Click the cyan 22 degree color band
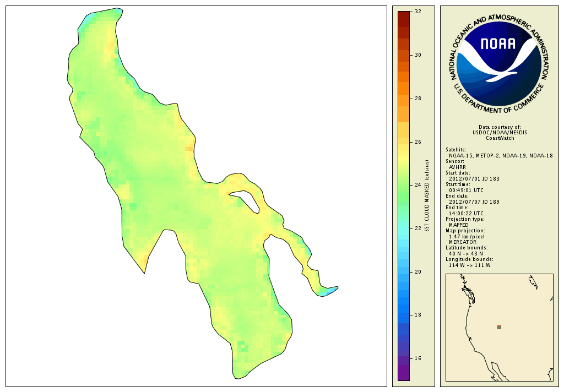This screenshot has width=564, height=392. (x=404, y=228)
